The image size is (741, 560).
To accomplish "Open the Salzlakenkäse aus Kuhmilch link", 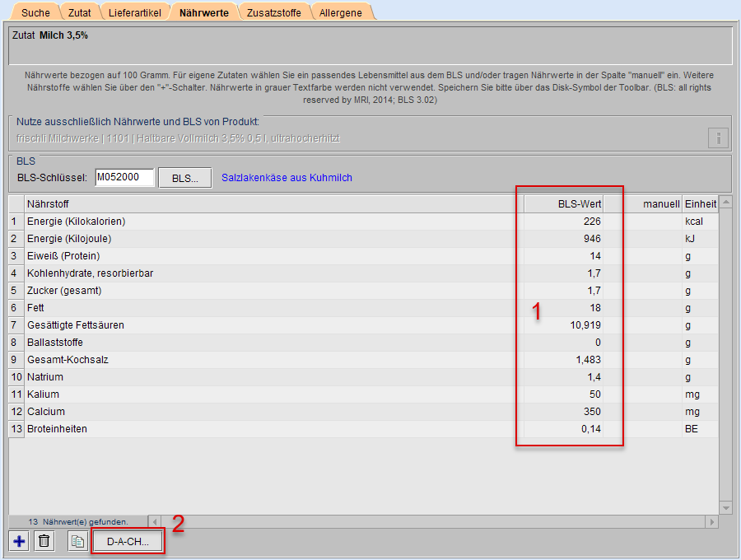I will (x=287, y=178).
